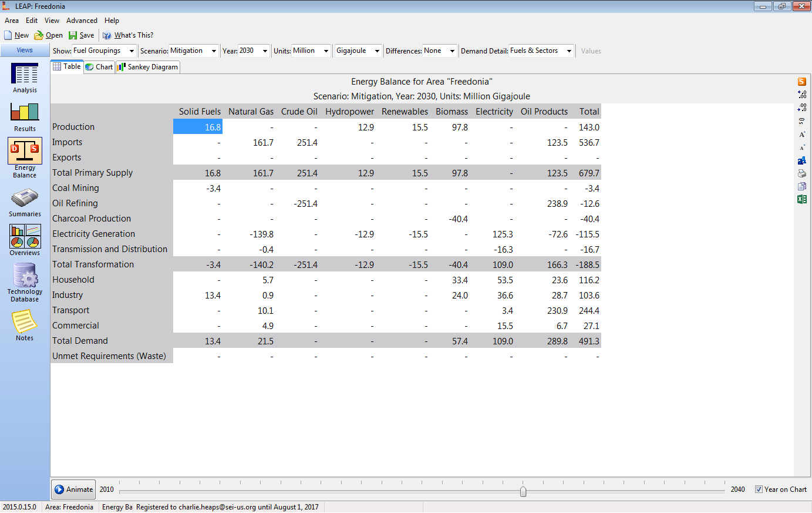The height and width of the screenshot is (513, 812).
Task: Click the Area: Freedonia status bar entry
Action: click(69, 507)
